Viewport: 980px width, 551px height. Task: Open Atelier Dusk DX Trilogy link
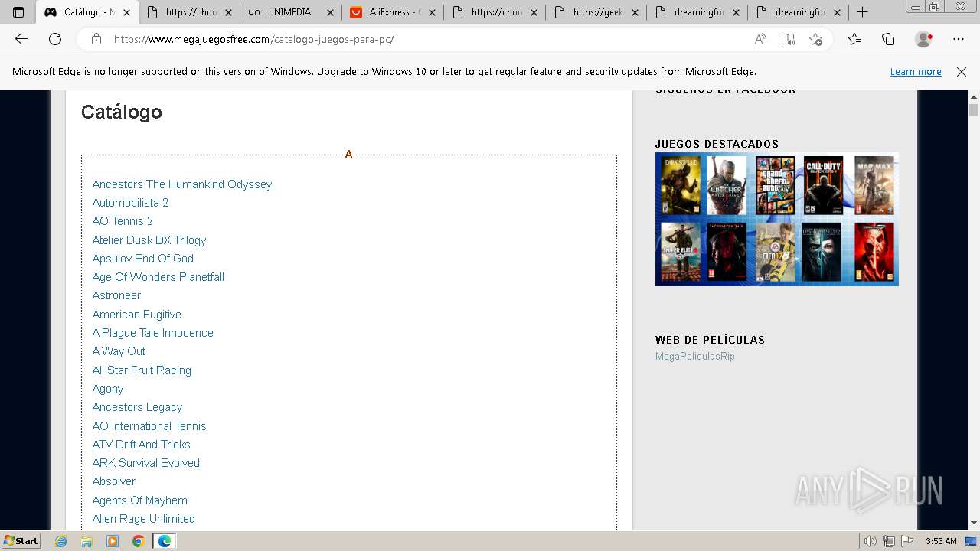149,240
